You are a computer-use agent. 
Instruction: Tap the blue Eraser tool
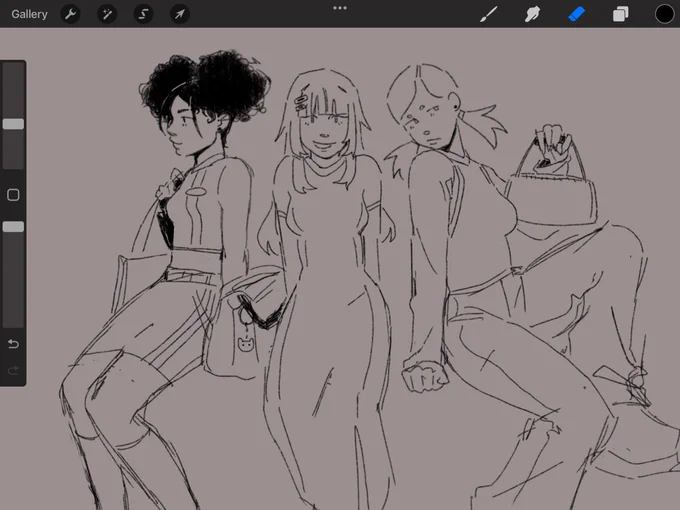576,14
